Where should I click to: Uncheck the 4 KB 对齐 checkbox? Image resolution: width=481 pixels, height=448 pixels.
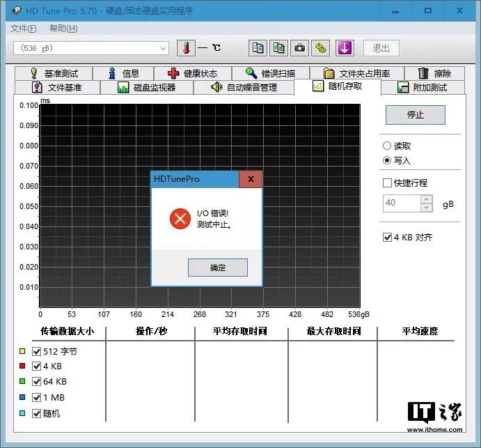tap(388, 238)
